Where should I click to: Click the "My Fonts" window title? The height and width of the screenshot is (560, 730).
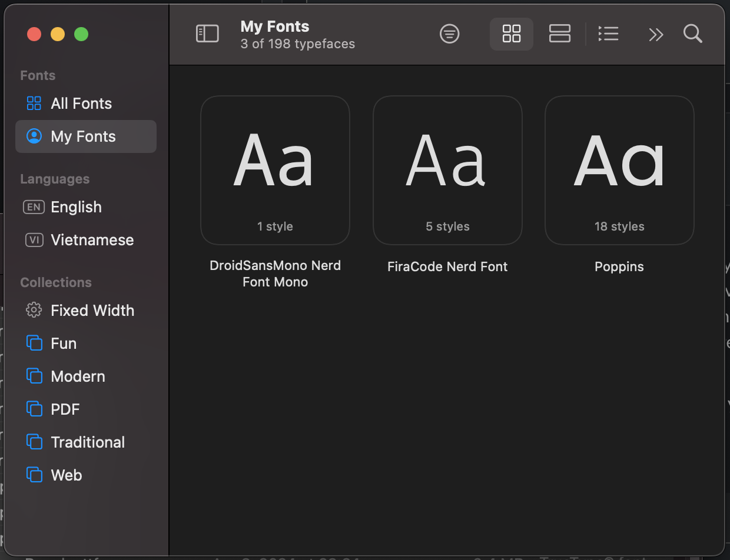pos(275,26)
